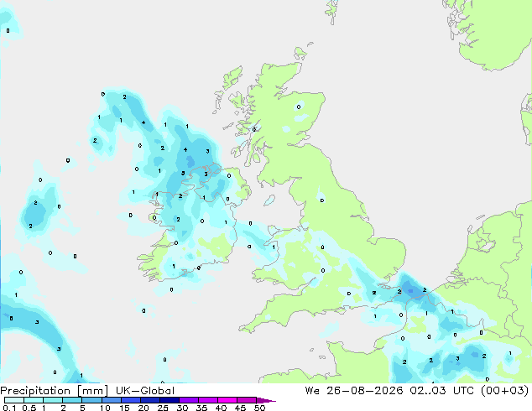Image resolution: width=532 pixels, height=411 pixels.
Task: Click the '35' legend scale number
Action: tap(201, 408)
